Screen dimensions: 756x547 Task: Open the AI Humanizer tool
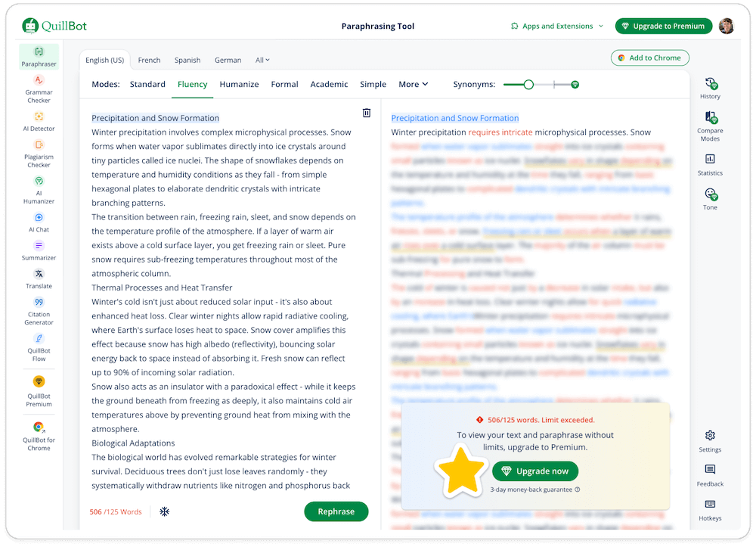click(39, 190)
